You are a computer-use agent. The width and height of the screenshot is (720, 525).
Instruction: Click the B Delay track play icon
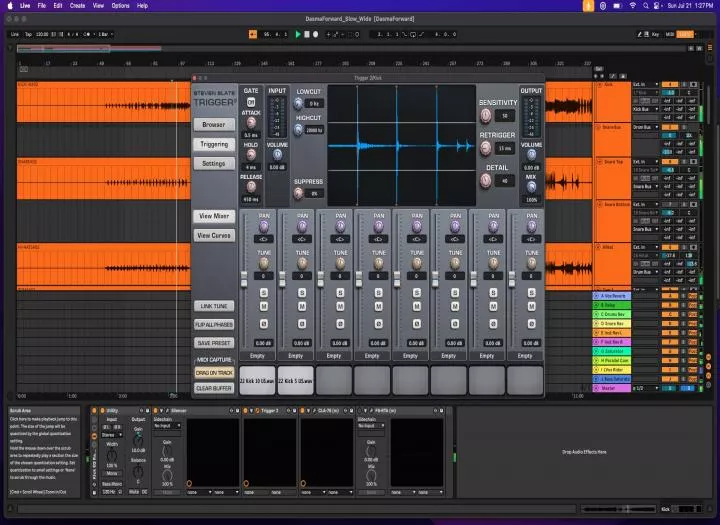596,305
